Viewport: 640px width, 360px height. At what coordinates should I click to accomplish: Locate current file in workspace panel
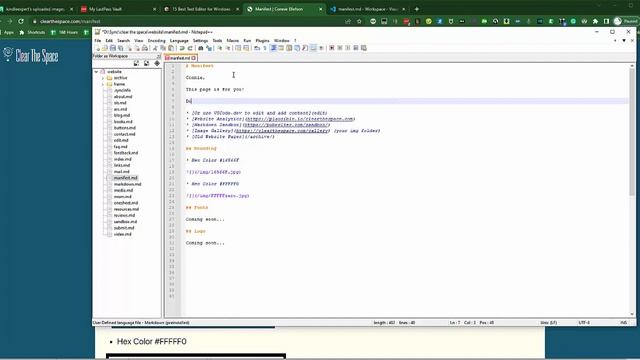click(x=157, y=63)
